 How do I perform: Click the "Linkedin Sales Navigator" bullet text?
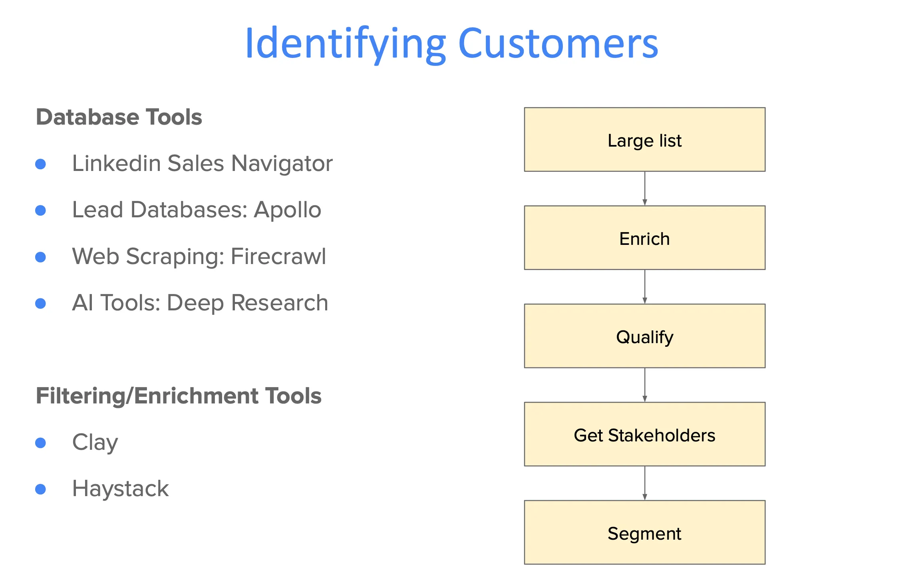202,163
